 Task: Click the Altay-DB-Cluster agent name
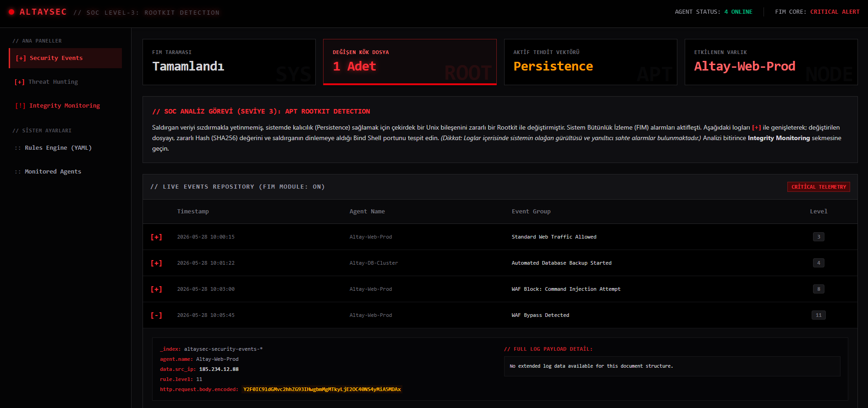pyautogui.click(x=374, y=263)
